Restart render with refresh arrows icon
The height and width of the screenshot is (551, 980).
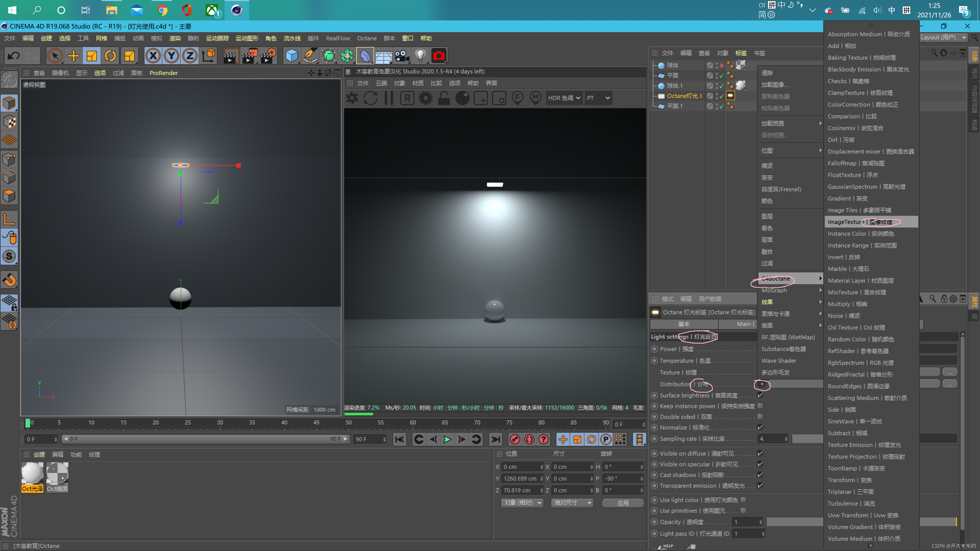tap(370, 98)
